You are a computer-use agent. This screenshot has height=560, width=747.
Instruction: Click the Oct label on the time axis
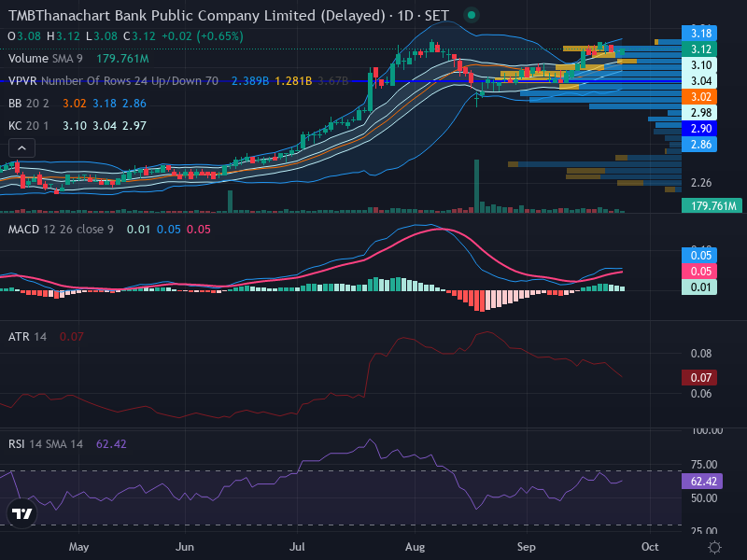click(650, 547)
